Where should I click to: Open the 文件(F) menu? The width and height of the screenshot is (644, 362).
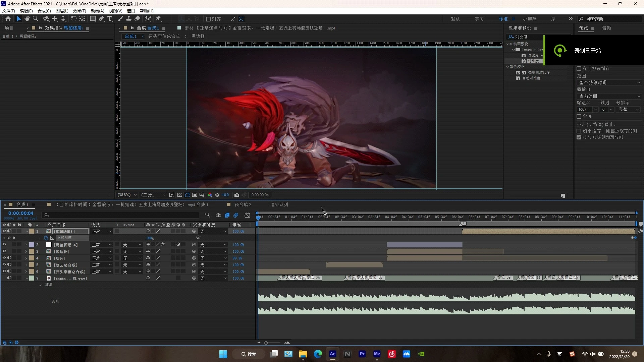[x=8, y=11]
